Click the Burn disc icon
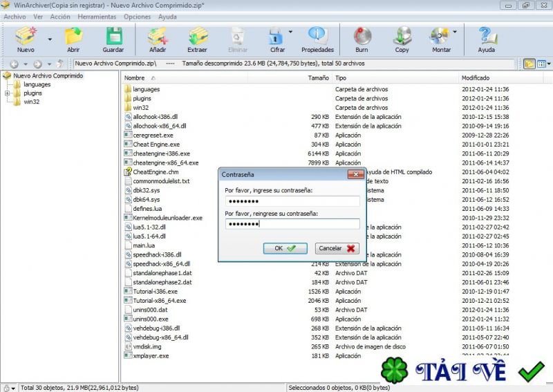Screen dimensions: 553x392 [x=362, y=36]
